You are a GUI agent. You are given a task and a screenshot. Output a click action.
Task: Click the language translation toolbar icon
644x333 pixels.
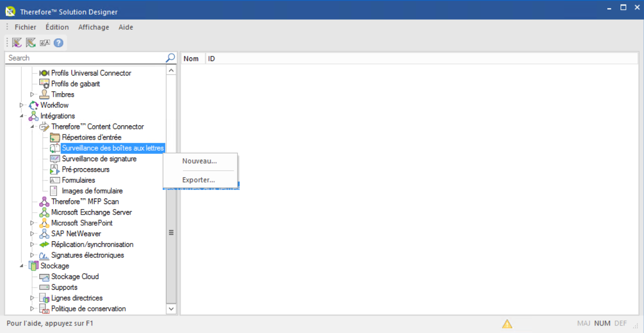point(45,43)
